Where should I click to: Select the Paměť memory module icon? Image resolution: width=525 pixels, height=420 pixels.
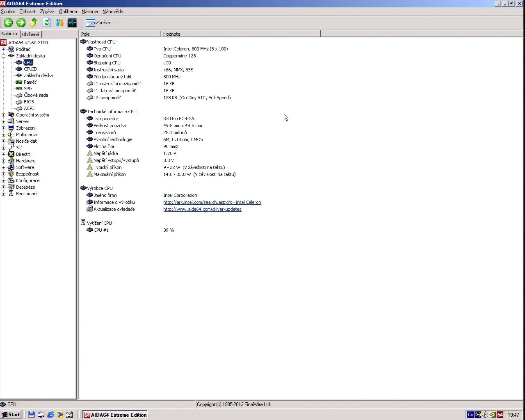click(x=19, y=82)
